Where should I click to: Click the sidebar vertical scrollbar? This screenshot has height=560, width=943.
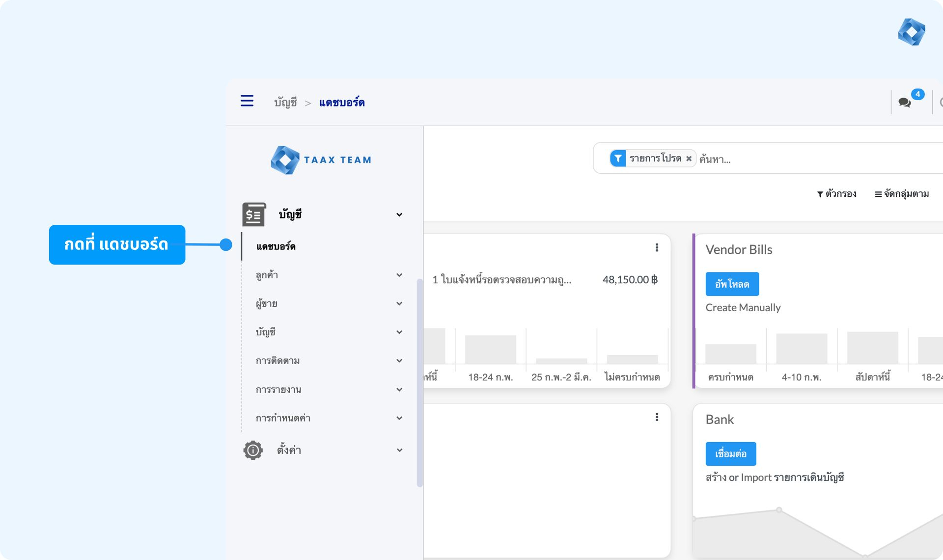[419, 382]
